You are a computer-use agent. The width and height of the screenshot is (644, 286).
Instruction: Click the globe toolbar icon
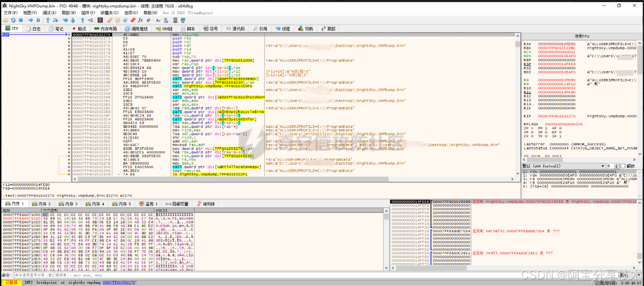pyautogui.click(x=183, y=20)
